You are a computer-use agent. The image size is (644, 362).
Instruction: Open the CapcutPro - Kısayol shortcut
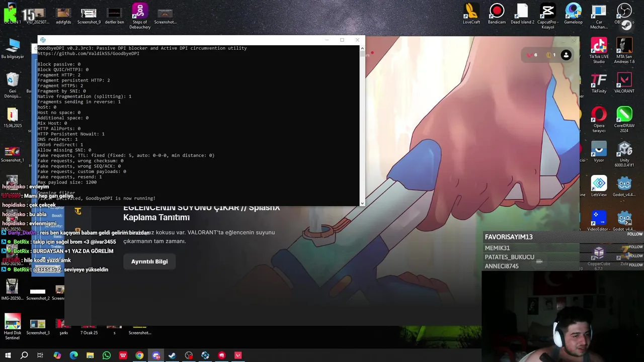pos(547,16)
